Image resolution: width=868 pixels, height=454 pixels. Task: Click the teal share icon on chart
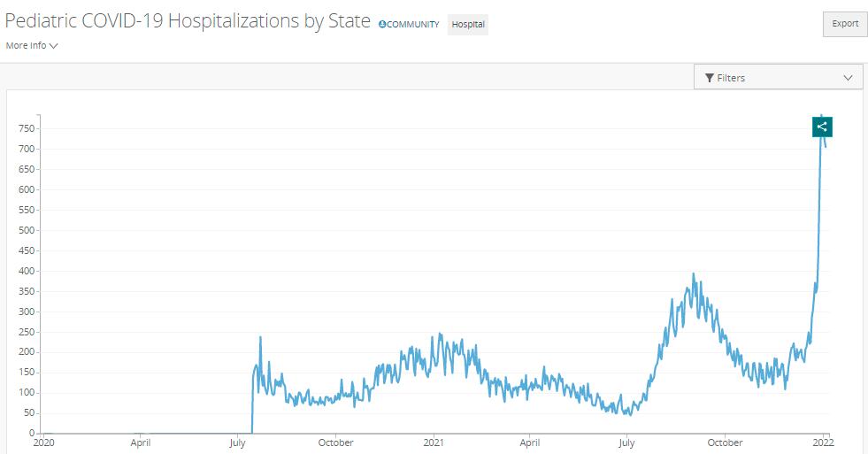[822, 127]
